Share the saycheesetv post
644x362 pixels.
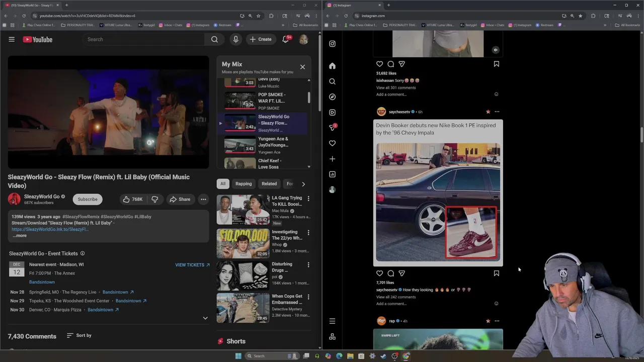click(x=401, y=274)
